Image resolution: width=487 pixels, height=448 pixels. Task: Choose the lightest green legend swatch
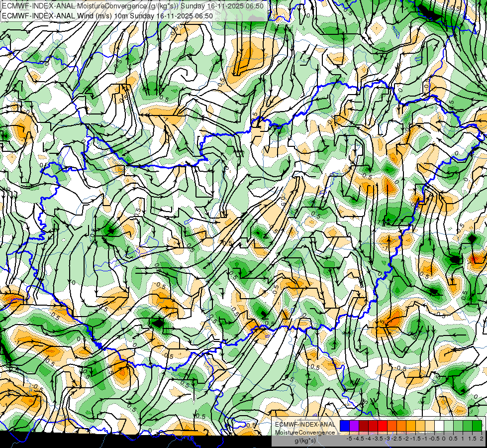pos(449,426)
